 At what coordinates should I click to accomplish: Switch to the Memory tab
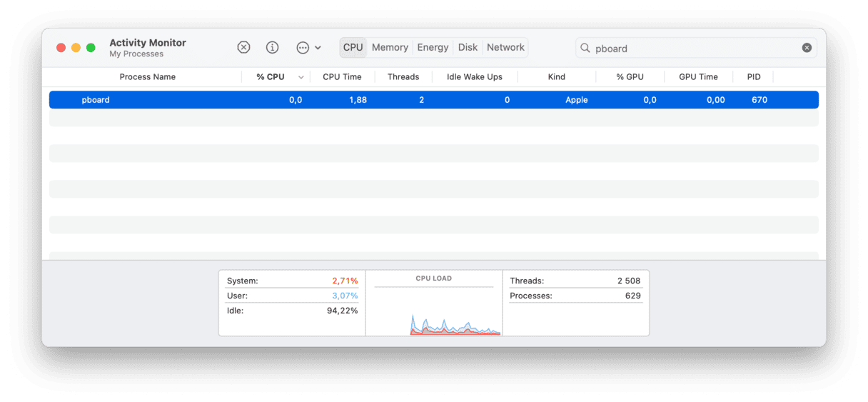coord(390,47)
